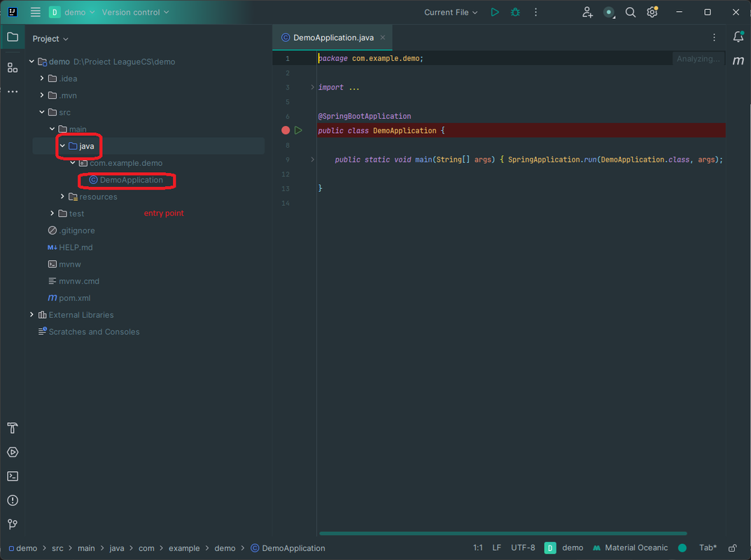Expand the test folder
This screenshot has height=560, width=751.
[52, 213]
